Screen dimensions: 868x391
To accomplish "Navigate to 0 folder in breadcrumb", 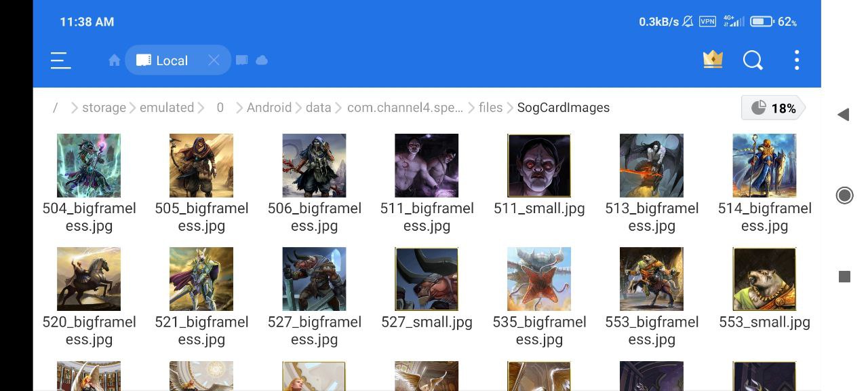I will click(x=220, y=107).
